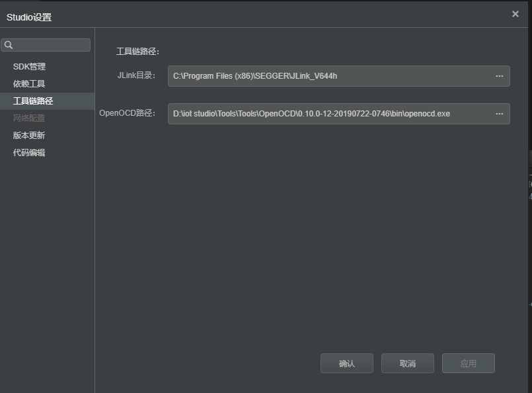Open the 代码编辑 settings

point(29,153)
